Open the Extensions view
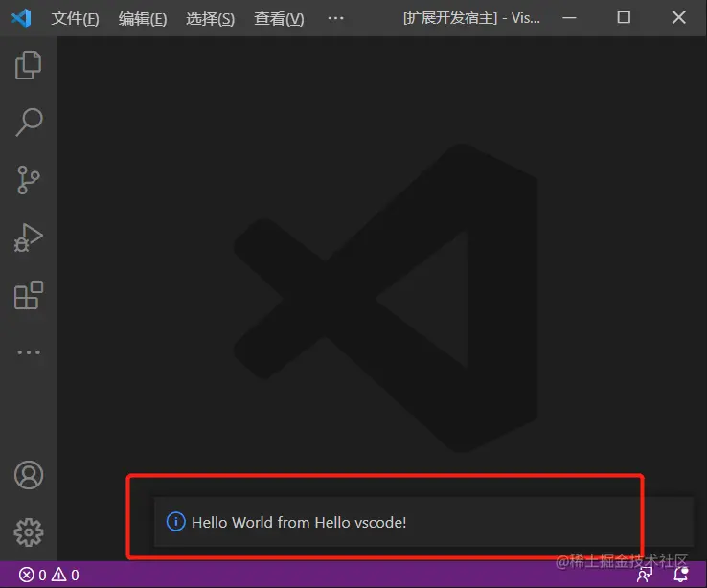 (x=29, y=295)
